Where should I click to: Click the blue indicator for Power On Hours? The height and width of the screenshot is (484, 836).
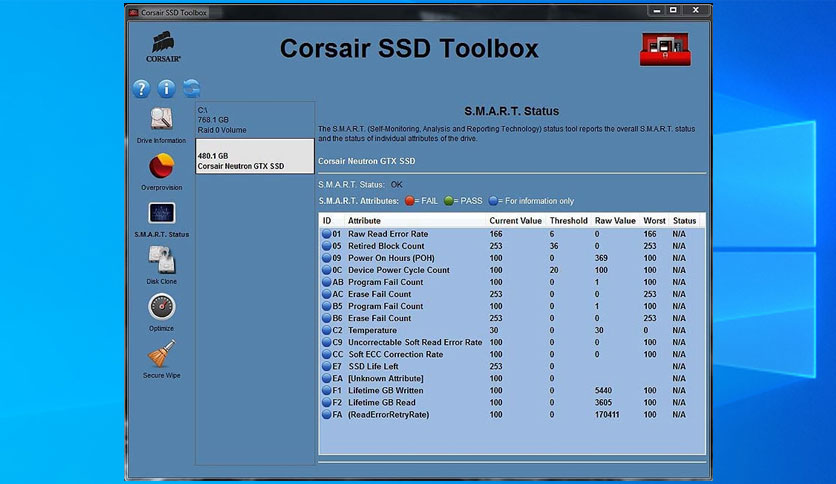point(326,258)
